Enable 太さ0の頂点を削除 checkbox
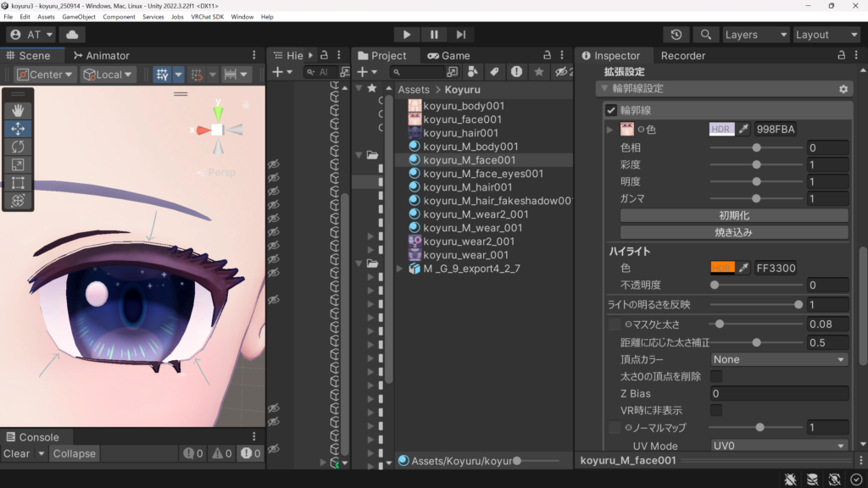Screen dimensions: 868x488 (x=715, y=376)
